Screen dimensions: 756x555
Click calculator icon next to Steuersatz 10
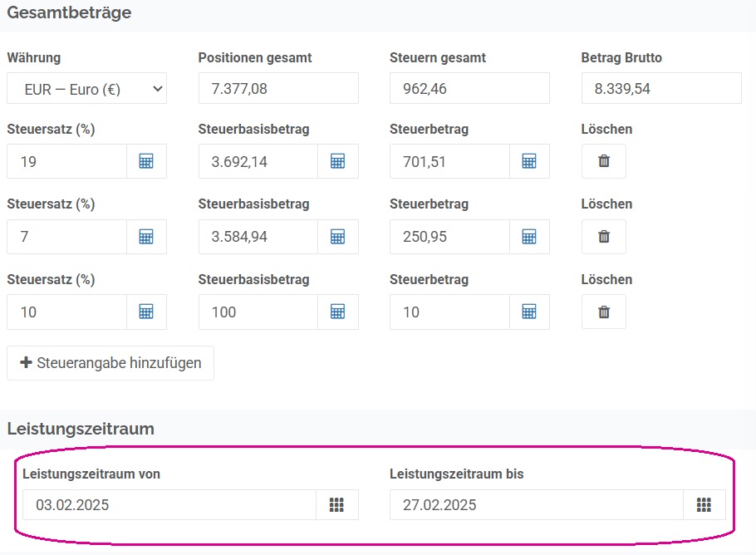tap(146, 312)
